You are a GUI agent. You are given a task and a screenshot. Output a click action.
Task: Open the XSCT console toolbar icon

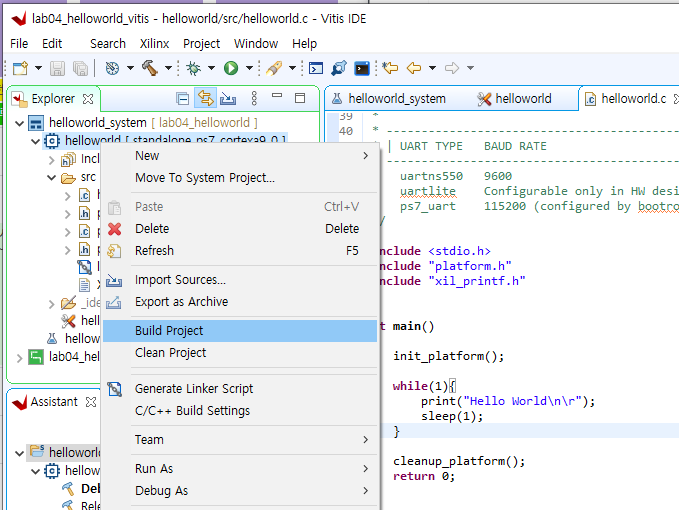pos(316,68)
